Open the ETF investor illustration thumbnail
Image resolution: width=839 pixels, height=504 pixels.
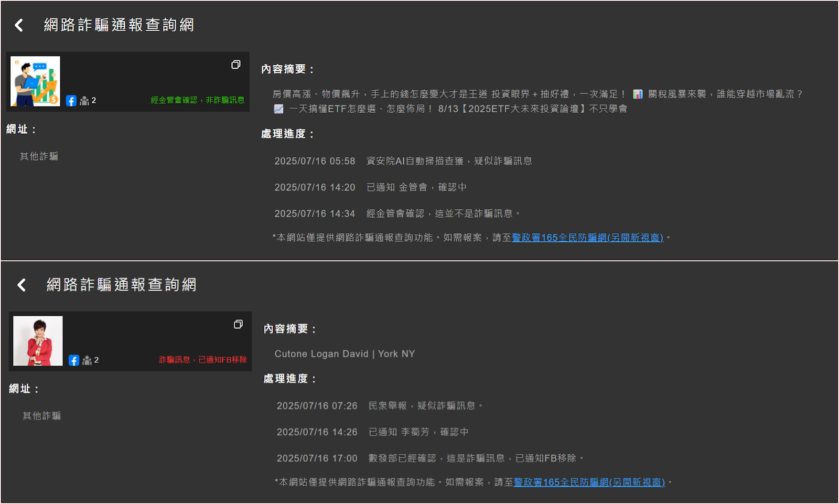click(35, 81)
